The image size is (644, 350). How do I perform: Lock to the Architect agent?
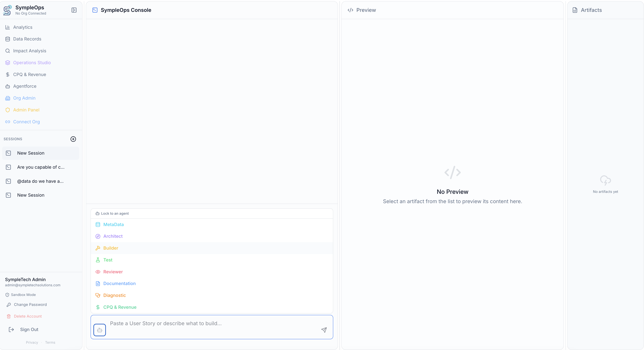[x=212, y=236]
